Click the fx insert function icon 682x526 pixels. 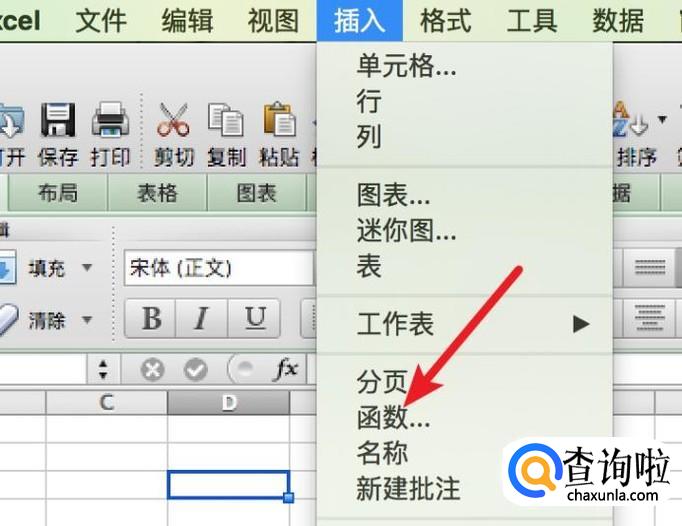pos(287,369)
